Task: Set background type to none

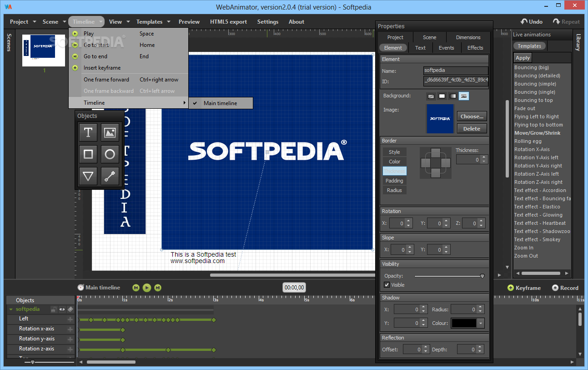Action: pos(431,96)
